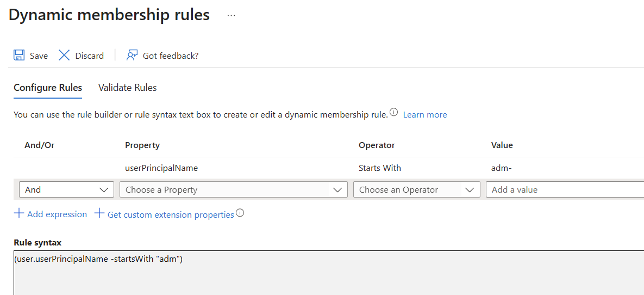Click info icon after custom extension properties
This screenshot has width=644, height=295.
point(240,213)
